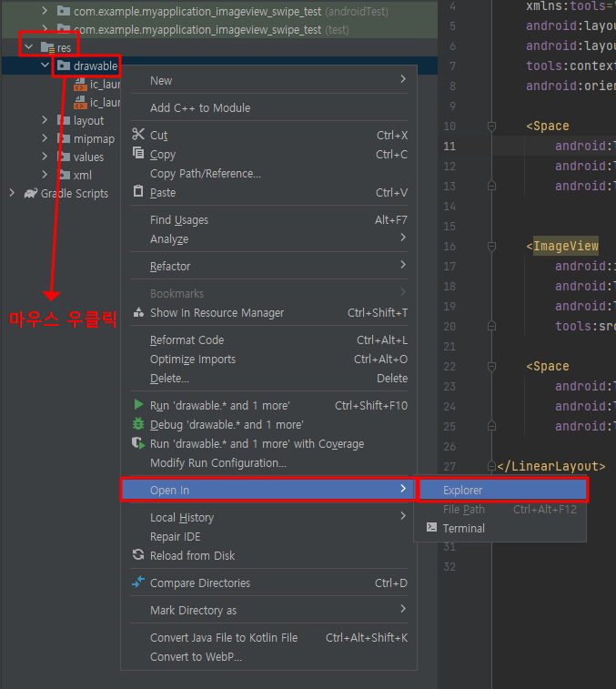
Task: Expand the androidTest package arrow
Action: (x=45, y=10)
